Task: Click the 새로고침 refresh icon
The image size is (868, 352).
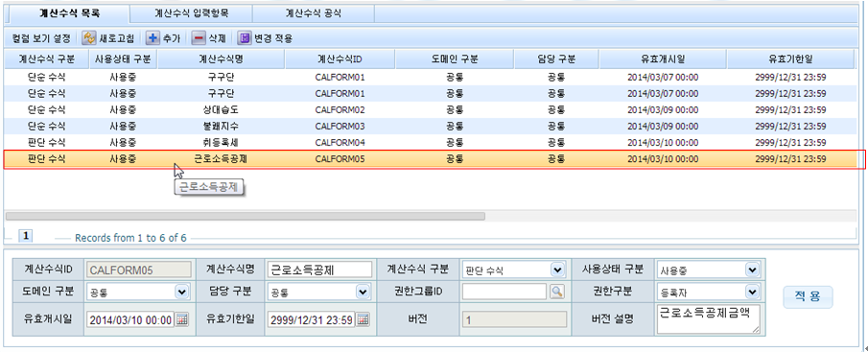Action: click(x=89, y=38)
